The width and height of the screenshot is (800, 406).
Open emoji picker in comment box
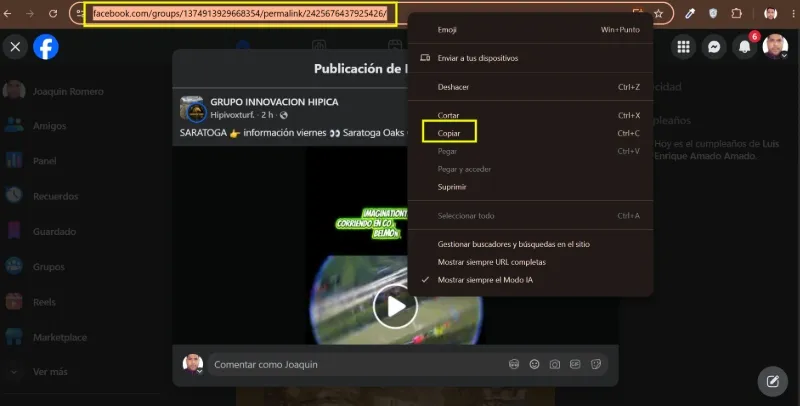(534, 364)
